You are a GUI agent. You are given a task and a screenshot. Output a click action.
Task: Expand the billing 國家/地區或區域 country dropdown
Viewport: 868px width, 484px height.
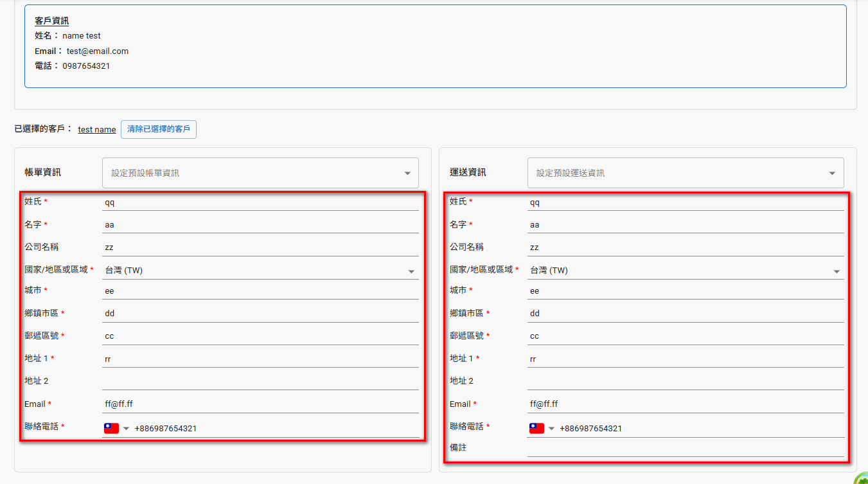pos(412,271)
